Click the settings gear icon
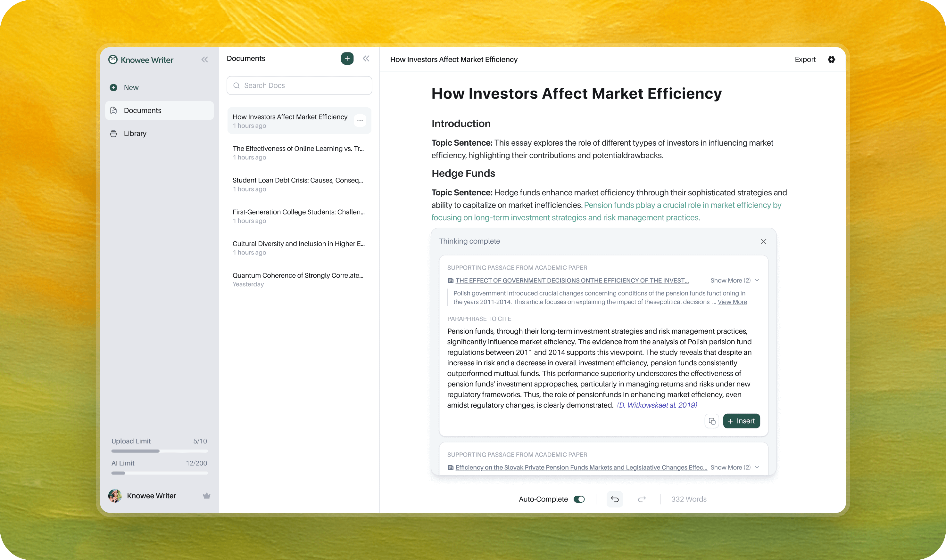946x560 pixels. [831, 59]
